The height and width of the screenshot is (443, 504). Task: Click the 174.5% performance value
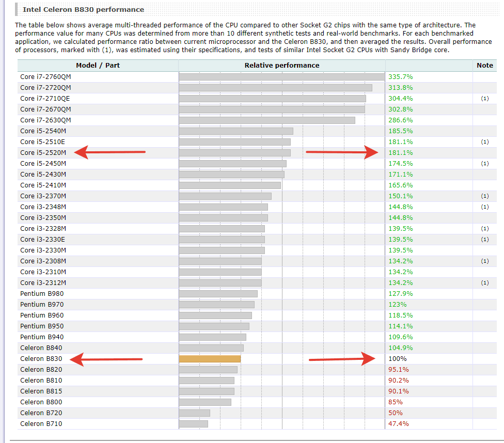(x=401, y=164)
